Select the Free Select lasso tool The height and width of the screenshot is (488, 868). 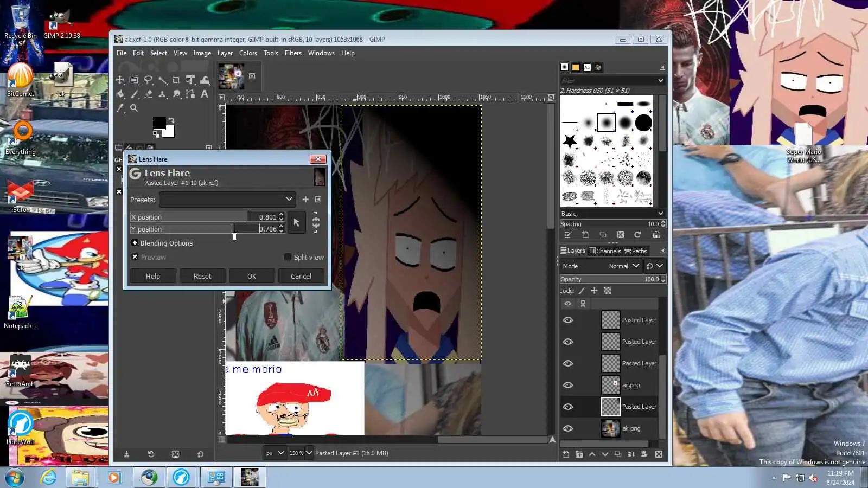[148, 80]
